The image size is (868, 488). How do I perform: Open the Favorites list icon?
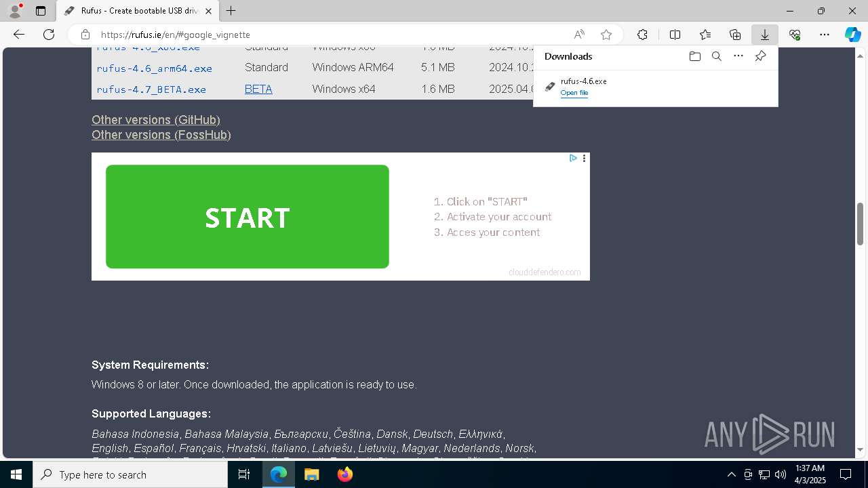pos(705,35)
